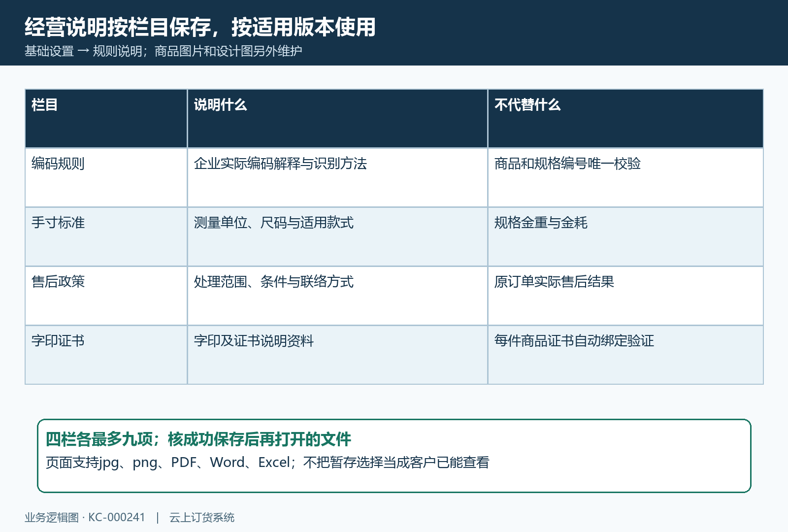Click the 规格金重与金耗 cell
Image resolution: width=788 pixels, height=532 pixels.
click(x=625, y=237)
